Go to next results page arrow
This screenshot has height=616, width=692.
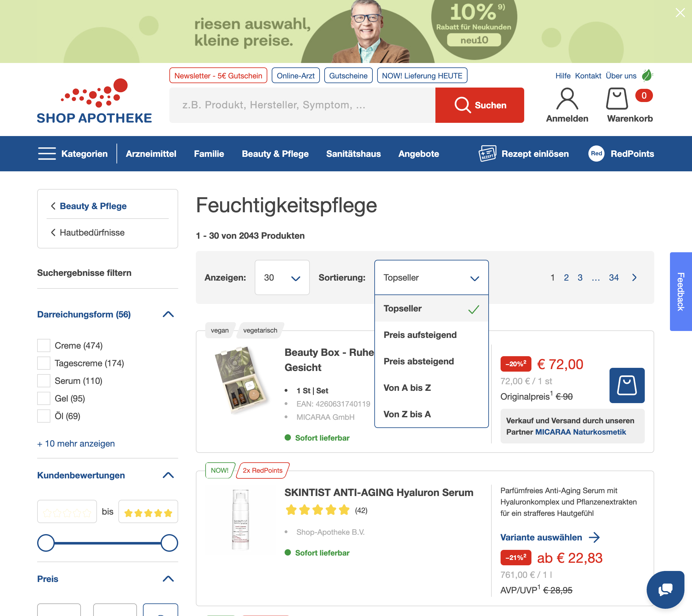[634, 277]
